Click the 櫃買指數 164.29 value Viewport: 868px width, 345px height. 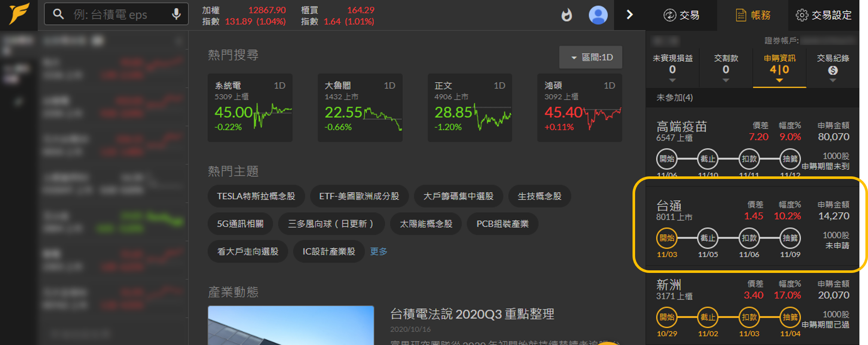(361, 10)
